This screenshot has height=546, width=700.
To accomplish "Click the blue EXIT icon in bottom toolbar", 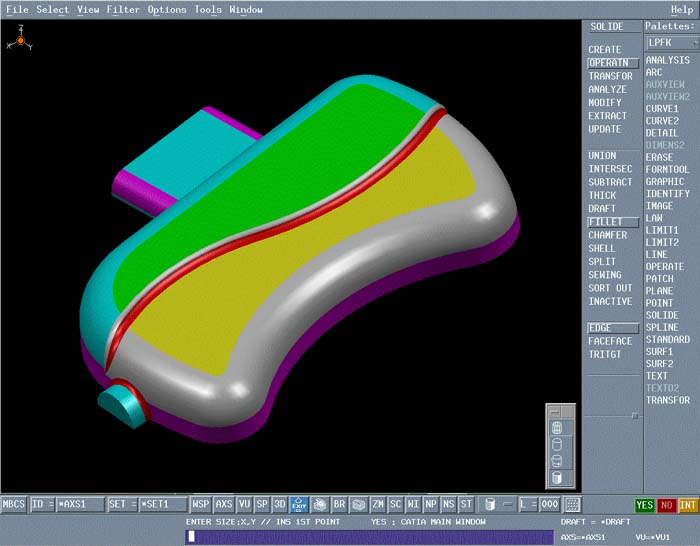I will pyautogui.click(x=300, y=505).
